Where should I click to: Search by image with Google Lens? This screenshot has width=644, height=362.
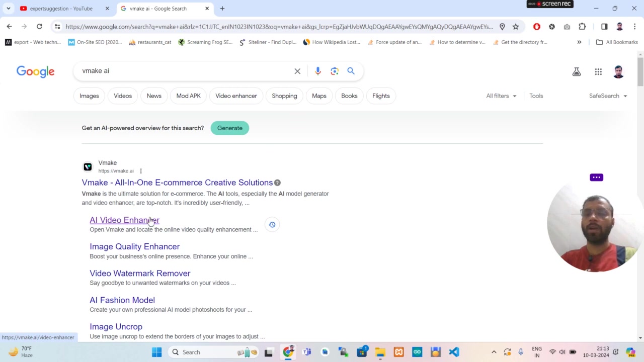pos(335,71)
